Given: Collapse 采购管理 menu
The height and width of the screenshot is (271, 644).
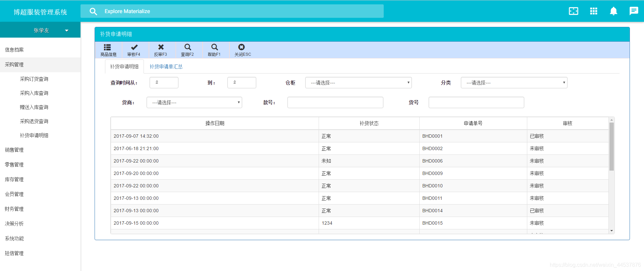Looking at the screenshot, I should coord(40,64).
